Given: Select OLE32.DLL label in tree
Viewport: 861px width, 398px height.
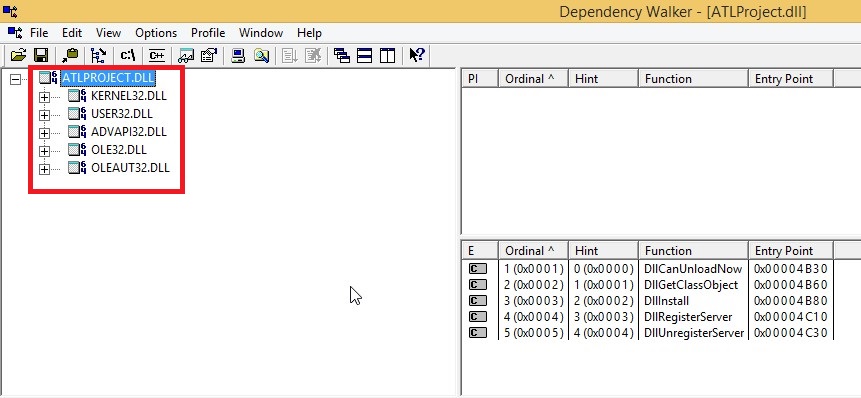Looking at the screenshot, I should pos(119,150).
